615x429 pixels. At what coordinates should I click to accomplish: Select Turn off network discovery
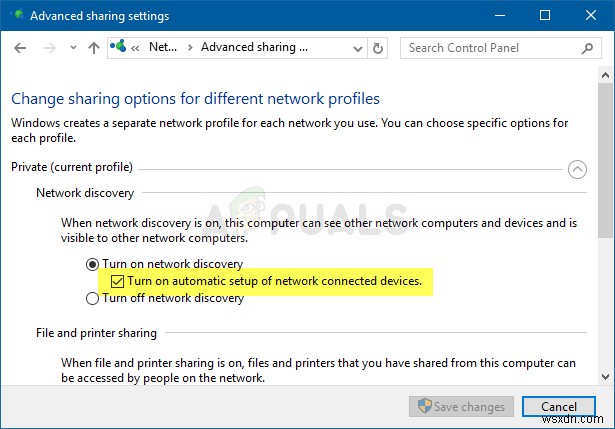click(x=93, y=298)
